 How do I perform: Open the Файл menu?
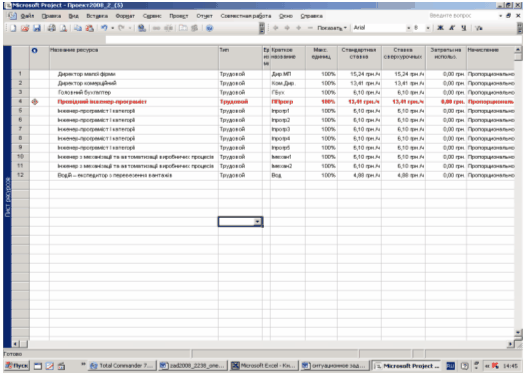27,16
